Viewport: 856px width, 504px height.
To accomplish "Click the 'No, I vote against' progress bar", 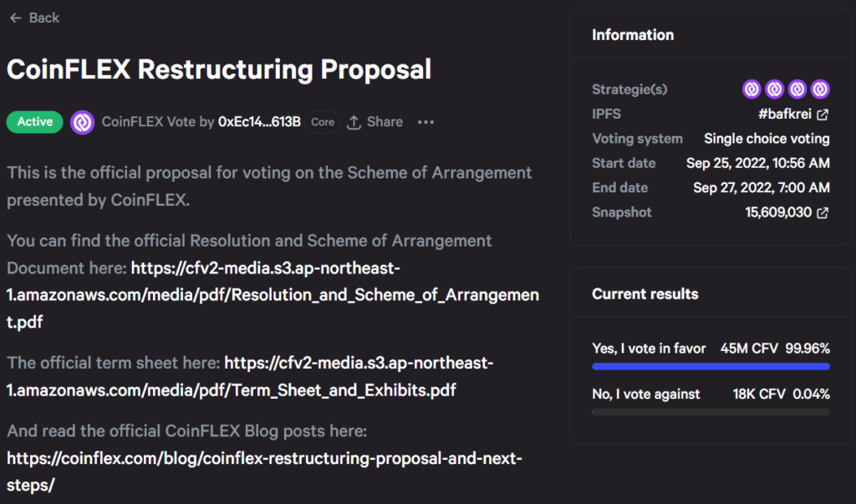I will [711, 411].
